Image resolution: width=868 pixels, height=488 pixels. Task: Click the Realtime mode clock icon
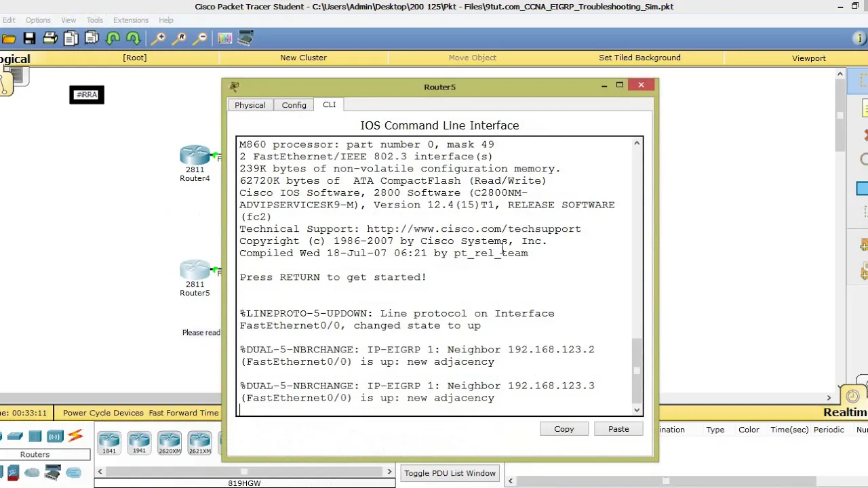(x=853, y=396)
